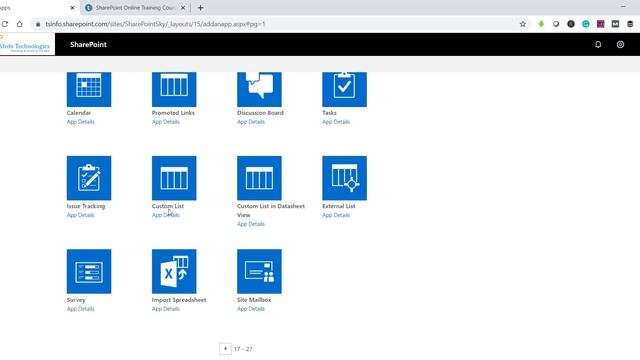The width and height of the screenshot is (640, 360).
Task: Add the Tasks app tile
Action: 344,89
